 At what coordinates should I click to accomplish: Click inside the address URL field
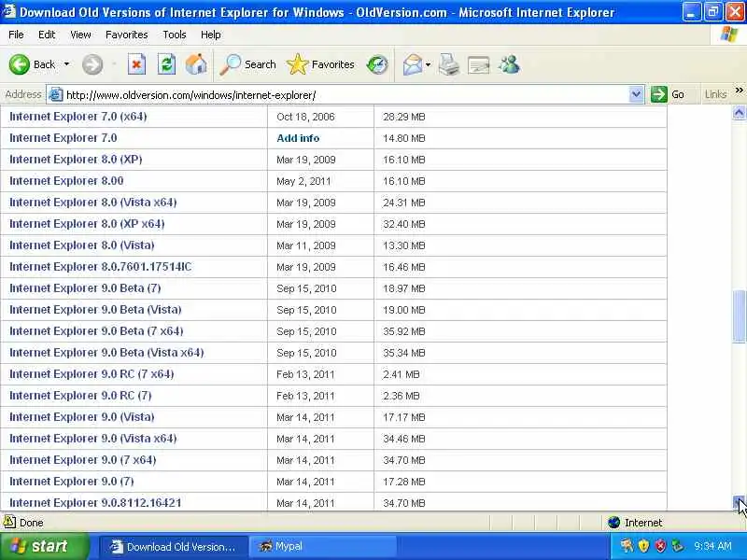(346, 95)
